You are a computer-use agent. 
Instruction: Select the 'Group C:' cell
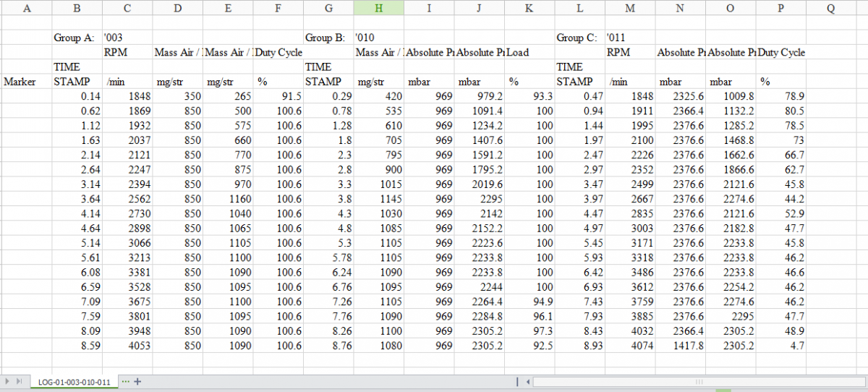[579, 38]
